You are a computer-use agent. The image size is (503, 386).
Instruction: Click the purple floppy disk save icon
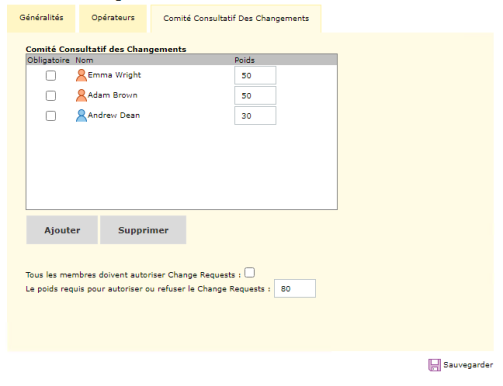click(x=434, y=365)
